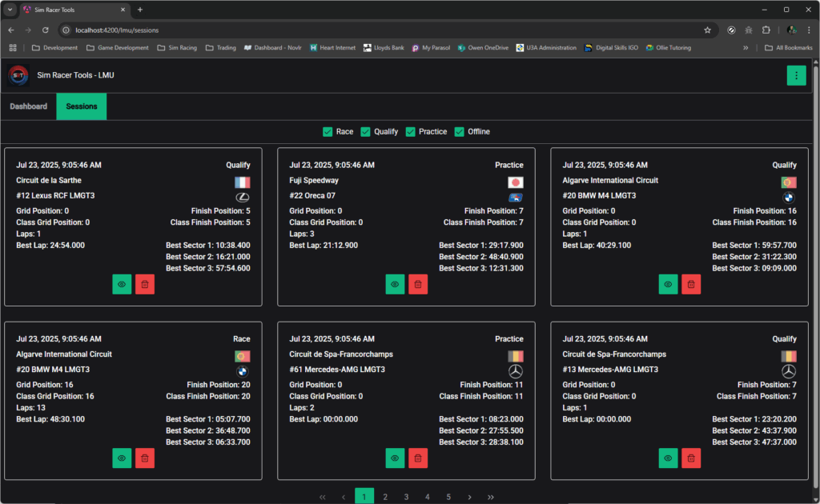This screenshot has width=820, height=504.
Task: View the Fuji Speedway Oreca 07 session
Action: (x=395, y=284)
